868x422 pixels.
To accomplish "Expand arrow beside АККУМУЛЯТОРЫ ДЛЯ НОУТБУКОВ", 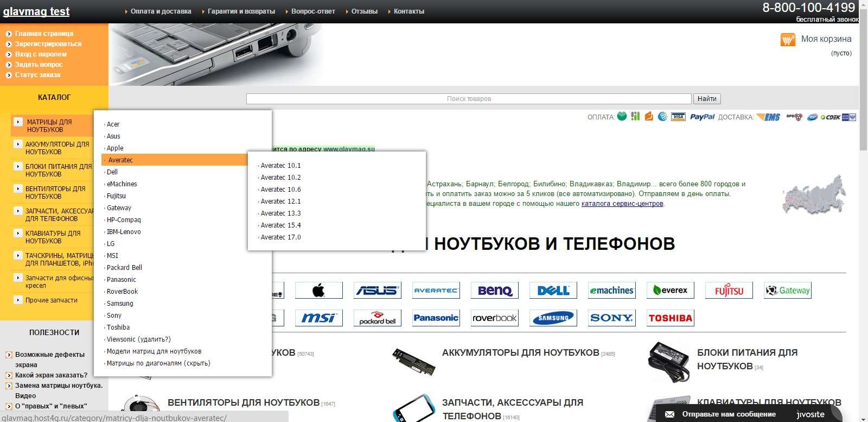I will (18, 144).
